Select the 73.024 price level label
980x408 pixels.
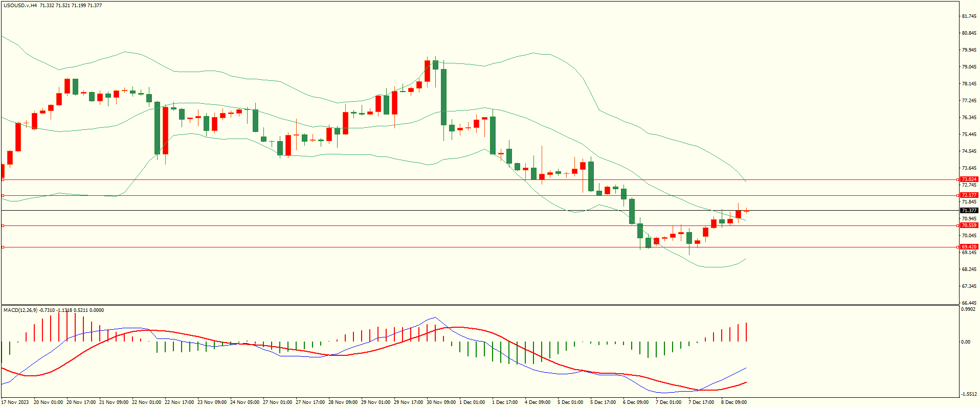click(969, 179)
